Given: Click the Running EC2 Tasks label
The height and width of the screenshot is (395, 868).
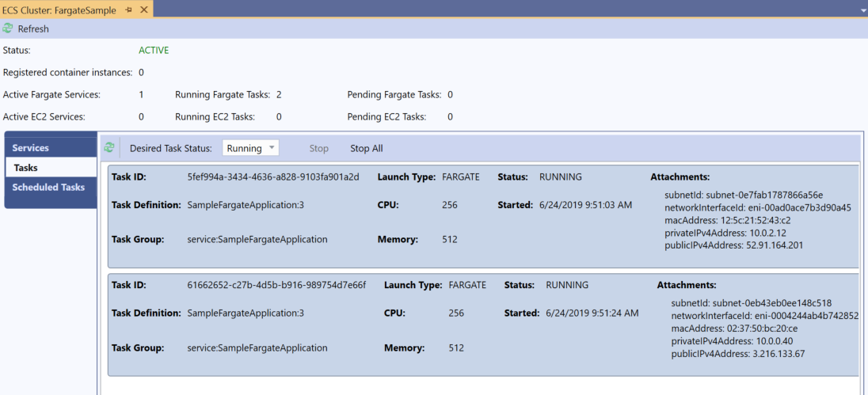Looking at the screenshot, I should click(x=215, y=116).
